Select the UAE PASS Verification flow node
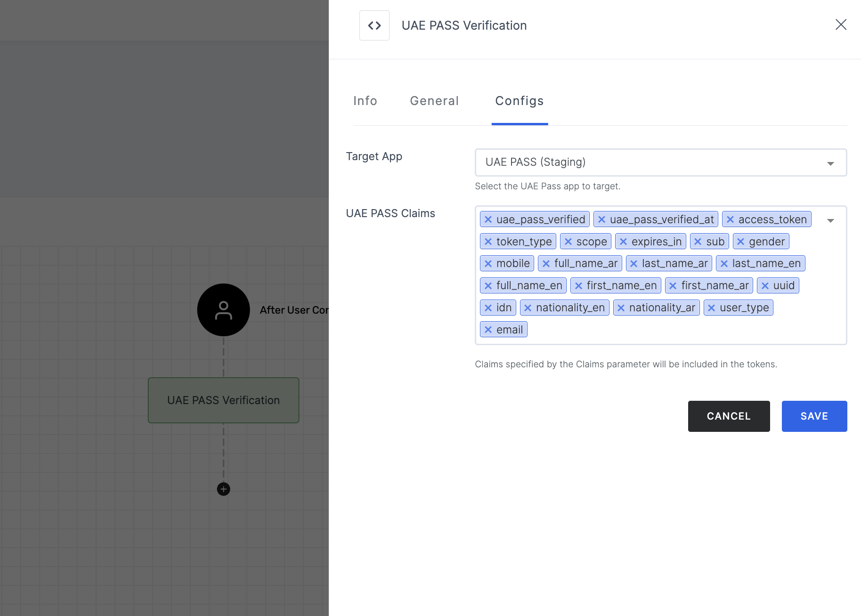 click(224, 400)
